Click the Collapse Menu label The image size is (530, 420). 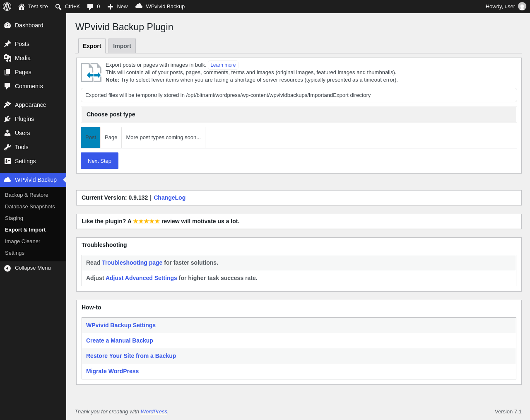click(33, 268)
